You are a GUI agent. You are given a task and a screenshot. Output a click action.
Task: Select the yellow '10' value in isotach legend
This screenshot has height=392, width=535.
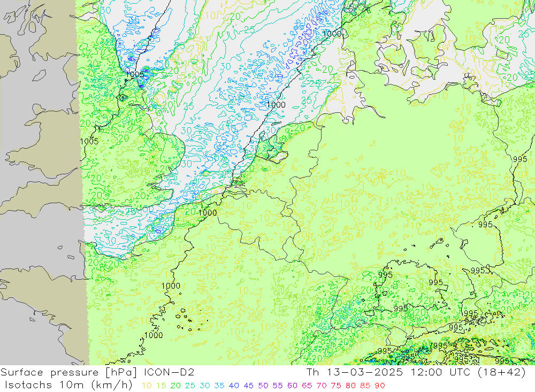point(147,386)
